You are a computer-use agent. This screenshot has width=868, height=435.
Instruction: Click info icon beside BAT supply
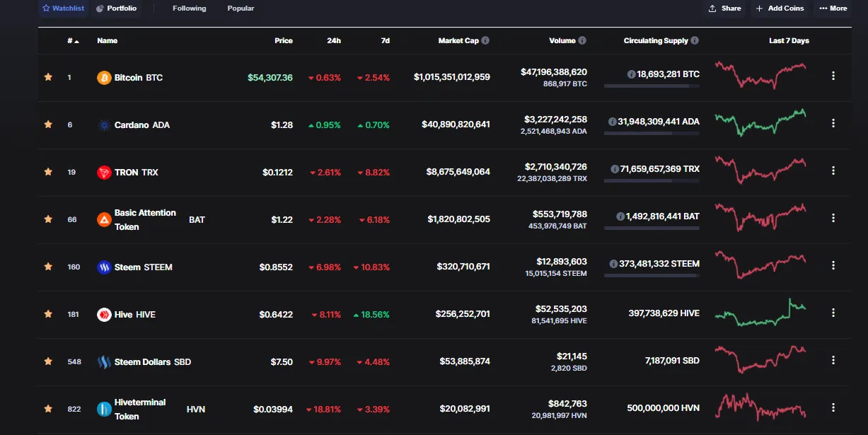(x=620, y=216)
